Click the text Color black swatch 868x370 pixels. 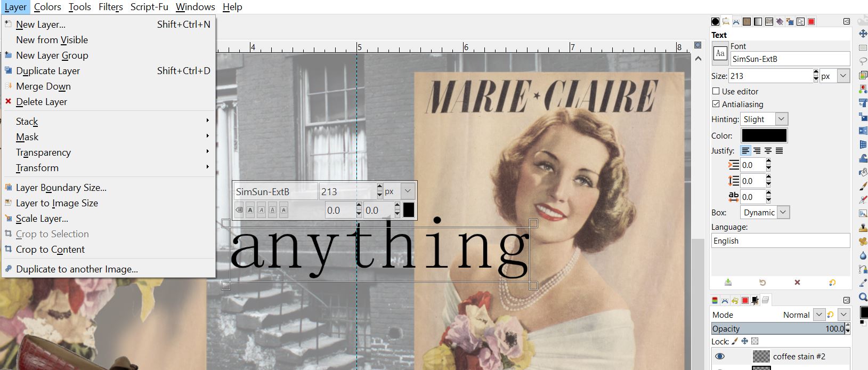pyautogui.click(x=764, y=135)
